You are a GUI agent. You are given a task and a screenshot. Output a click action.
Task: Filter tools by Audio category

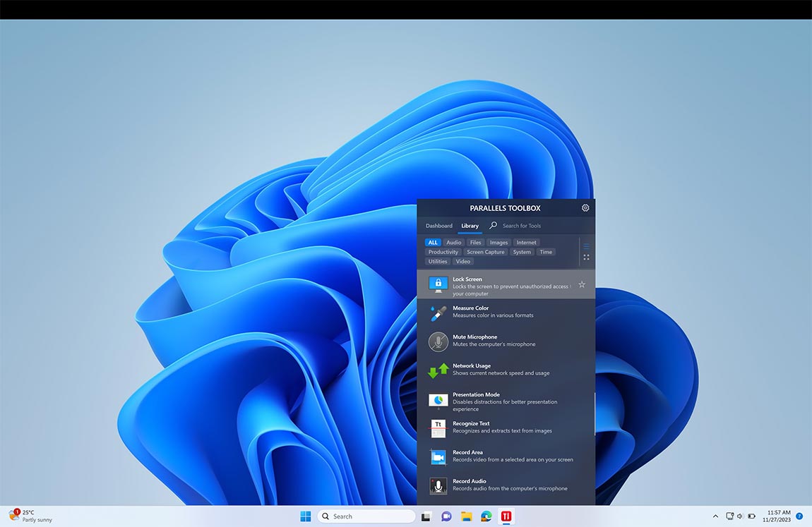point(454,243)
